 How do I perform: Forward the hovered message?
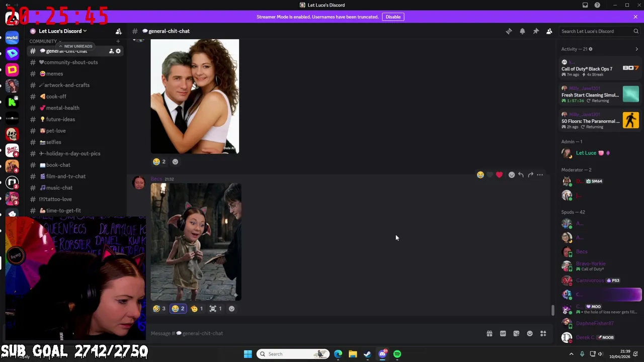530,175
